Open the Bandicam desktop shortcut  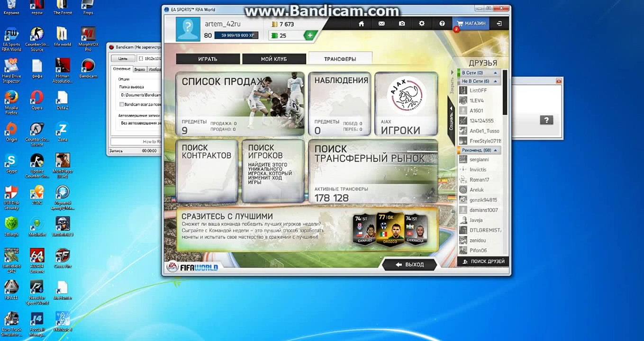coord(88,69)
